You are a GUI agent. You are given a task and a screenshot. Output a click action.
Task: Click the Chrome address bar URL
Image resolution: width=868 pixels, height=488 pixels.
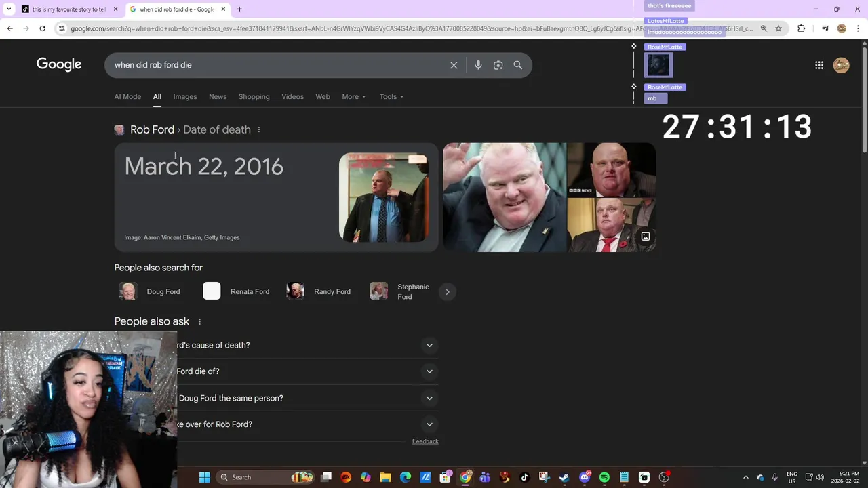coord(411,28)
